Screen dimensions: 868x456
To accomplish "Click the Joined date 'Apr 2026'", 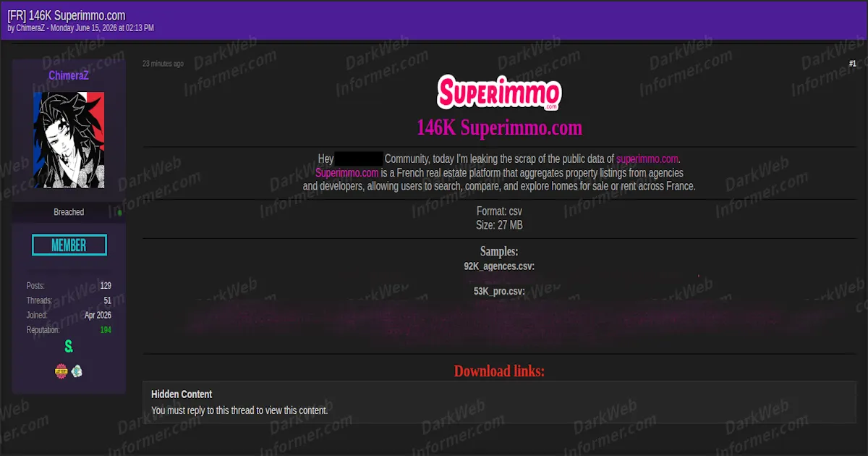I will click(x=98, y=316).
